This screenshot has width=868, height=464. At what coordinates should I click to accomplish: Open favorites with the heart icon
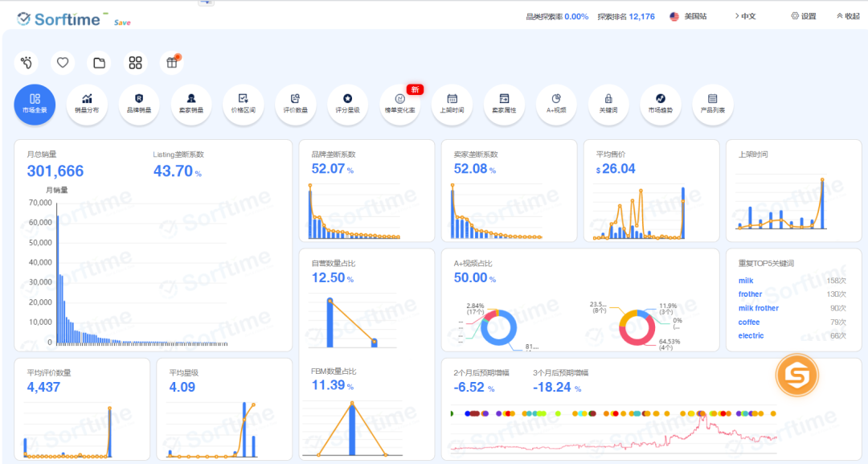(x=63, y=63)
